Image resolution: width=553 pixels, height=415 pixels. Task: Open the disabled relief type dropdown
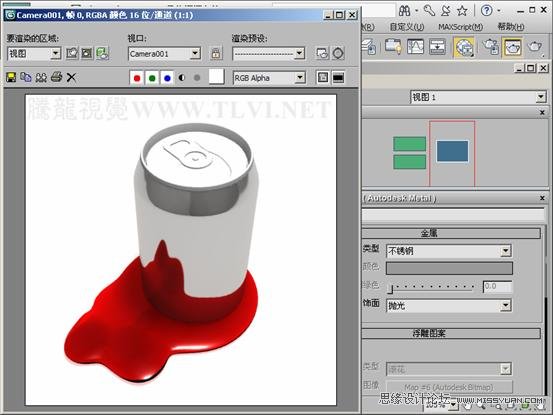(449, 369)
